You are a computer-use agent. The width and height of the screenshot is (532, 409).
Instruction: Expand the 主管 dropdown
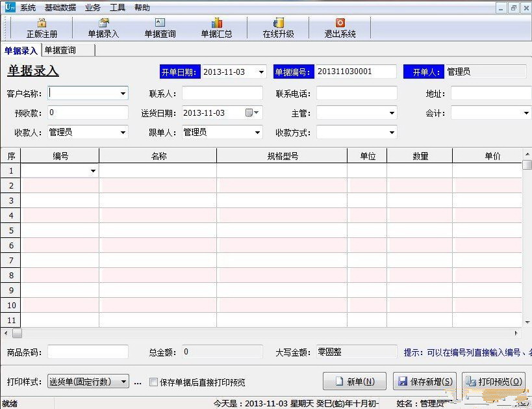pos(392,112)
